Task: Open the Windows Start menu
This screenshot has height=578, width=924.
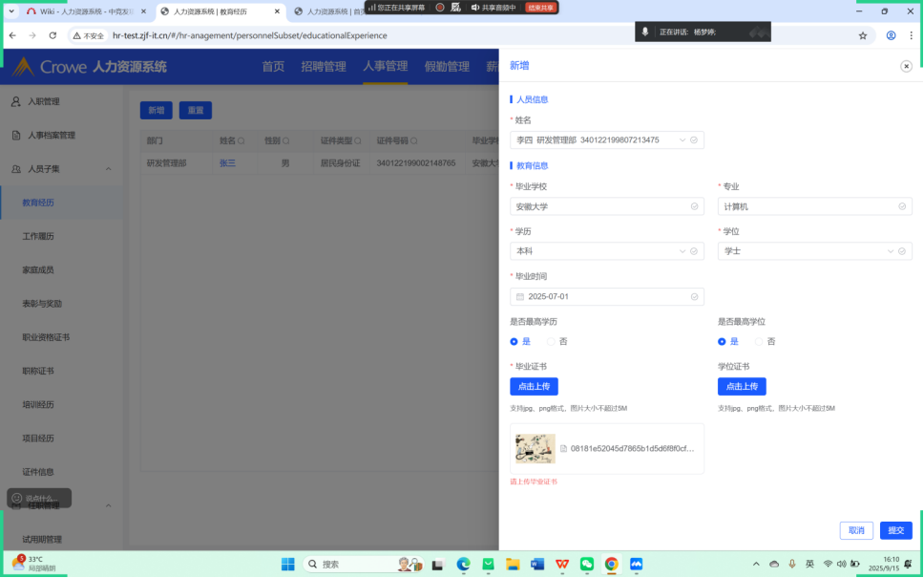Action: (287, 565)
